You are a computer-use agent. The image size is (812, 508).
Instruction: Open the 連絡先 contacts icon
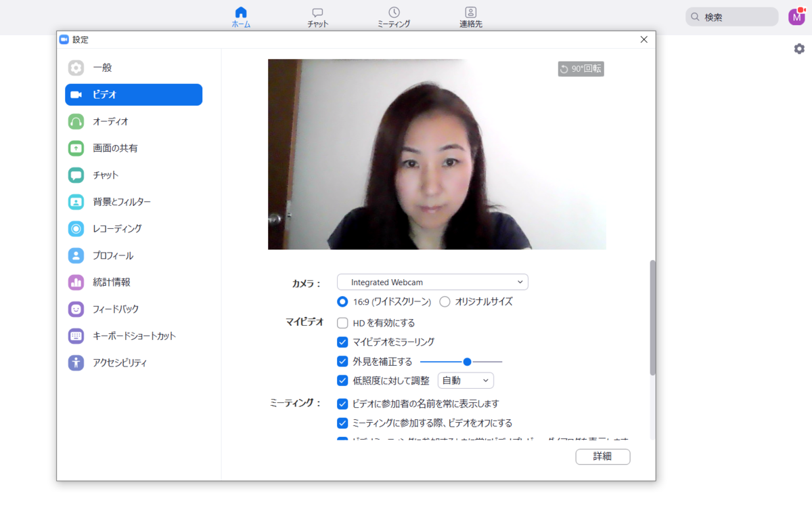click(x=471, y=12)
